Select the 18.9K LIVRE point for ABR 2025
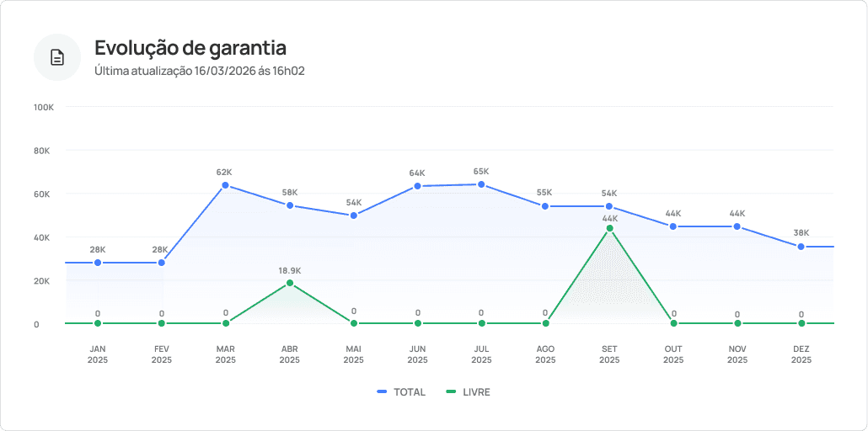This screenshot has width=868, height=431. (290, 283)
